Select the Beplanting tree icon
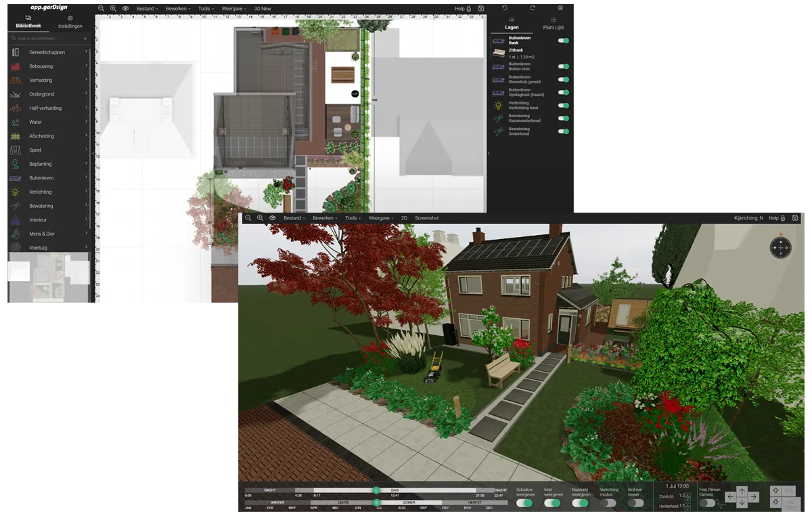 coord(15,164)
